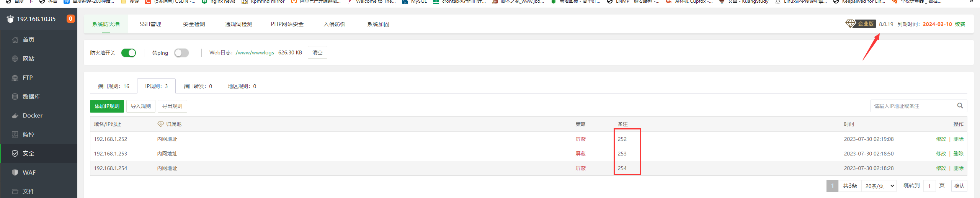Image resolution: width=980 pixels, height=198 pixels.
Task: Turn off the 防火墙开关 firewall switch
Action: [x=129, y=53]
